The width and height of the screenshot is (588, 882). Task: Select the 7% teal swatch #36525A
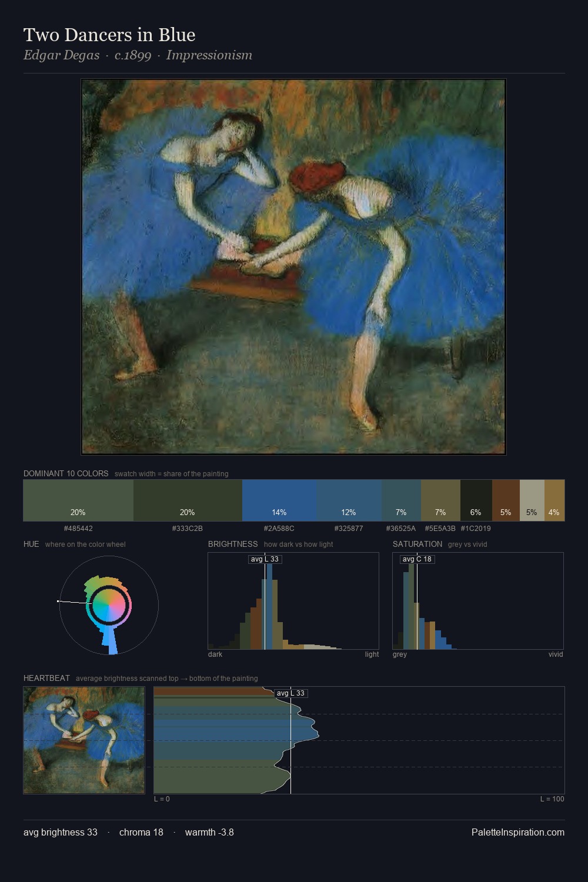point(402,500)
